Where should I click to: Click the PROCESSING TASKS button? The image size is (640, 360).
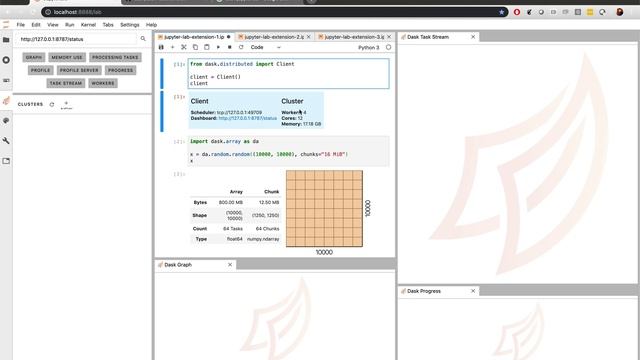pos(115,57)
